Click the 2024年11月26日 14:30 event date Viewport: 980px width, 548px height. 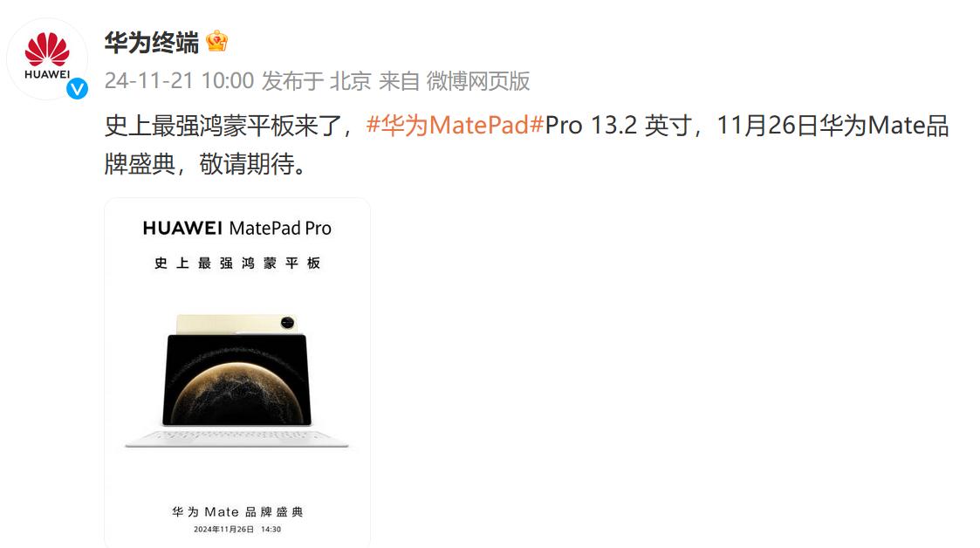(x=237, y=530)
